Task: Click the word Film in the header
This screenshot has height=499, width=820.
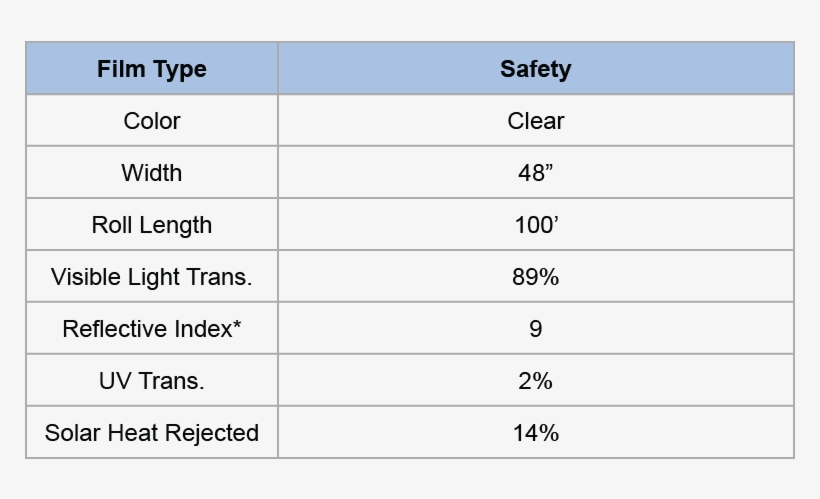Action: tap(118, 69)
